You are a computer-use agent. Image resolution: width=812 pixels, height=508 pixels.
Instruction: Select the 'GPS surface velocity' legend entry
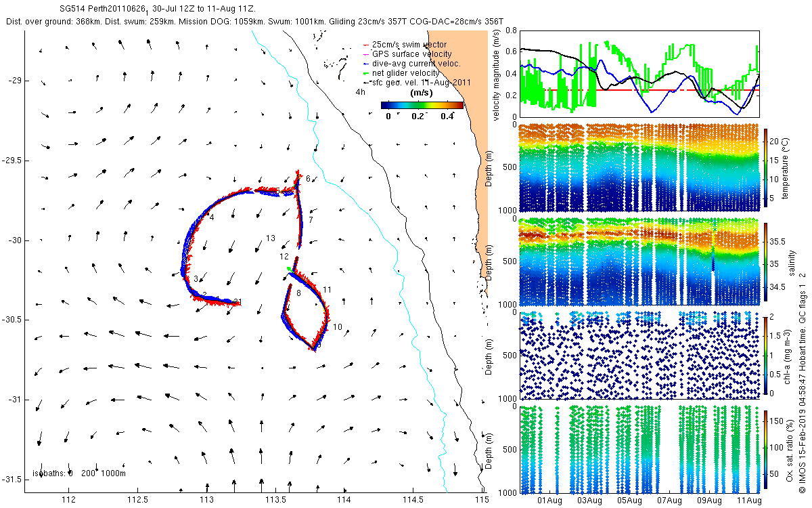(407, 54)
